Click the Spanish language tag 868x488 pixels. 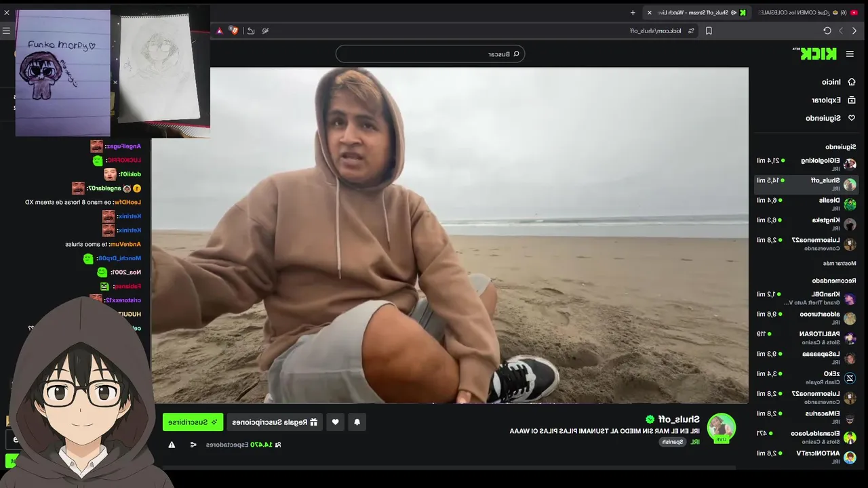[x=672, y=442]
